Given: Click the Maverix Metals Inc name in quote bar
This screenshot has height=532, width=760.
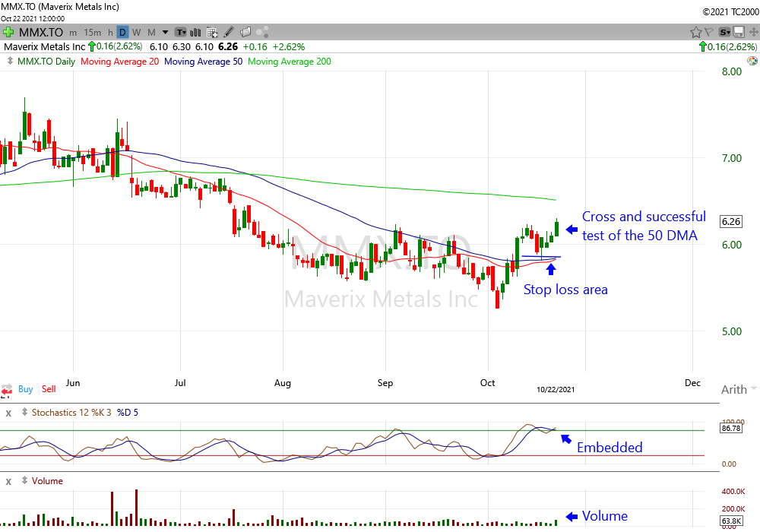Looking at the screenshot, I should point(45,46).
